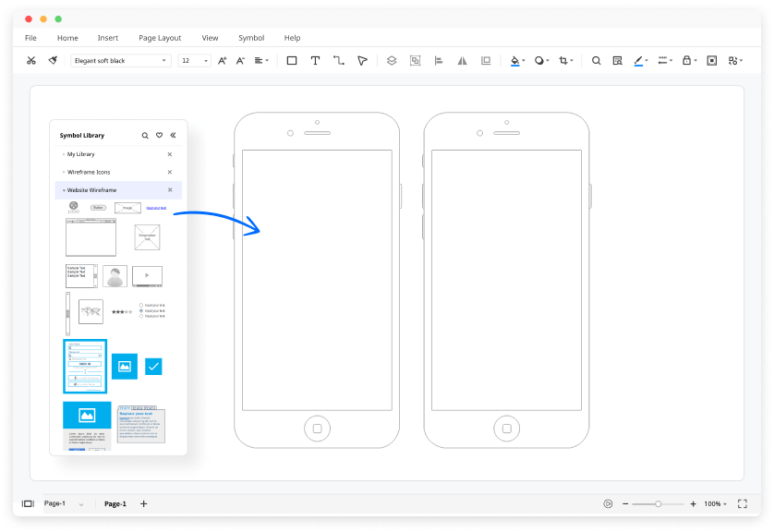Image resolution: width=774 pixels, height=532 pixels.
Task: Open the Line color pen dropdown
Action: (x=641, y=61)
